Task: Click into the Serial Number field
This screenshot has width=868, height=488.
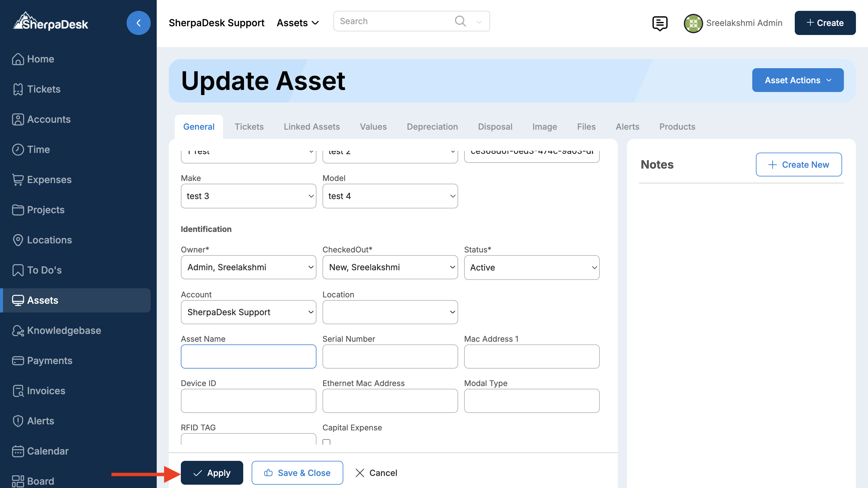Action: click(x=390, y=356)
